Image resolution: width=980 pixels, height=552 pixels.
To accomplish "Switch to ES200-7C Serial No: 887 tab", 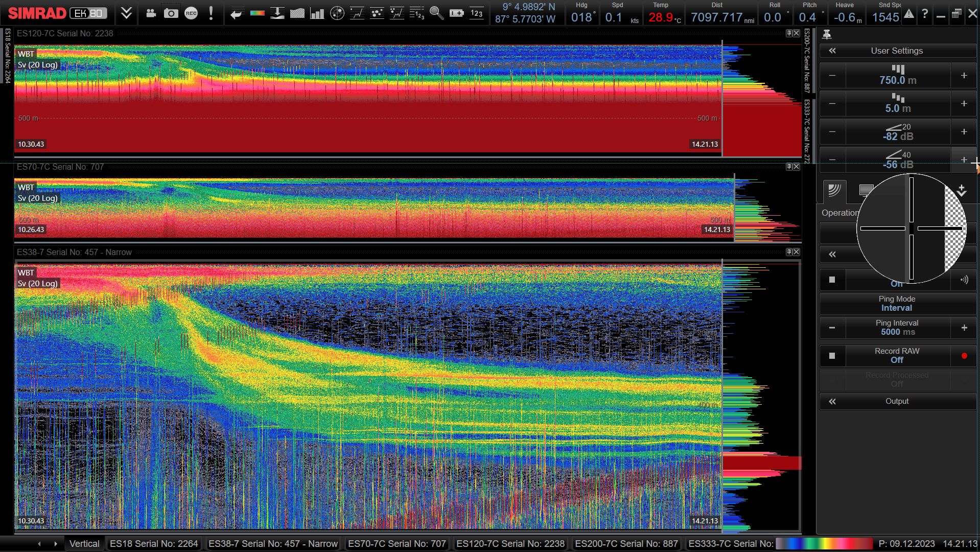I will point(626,544).
